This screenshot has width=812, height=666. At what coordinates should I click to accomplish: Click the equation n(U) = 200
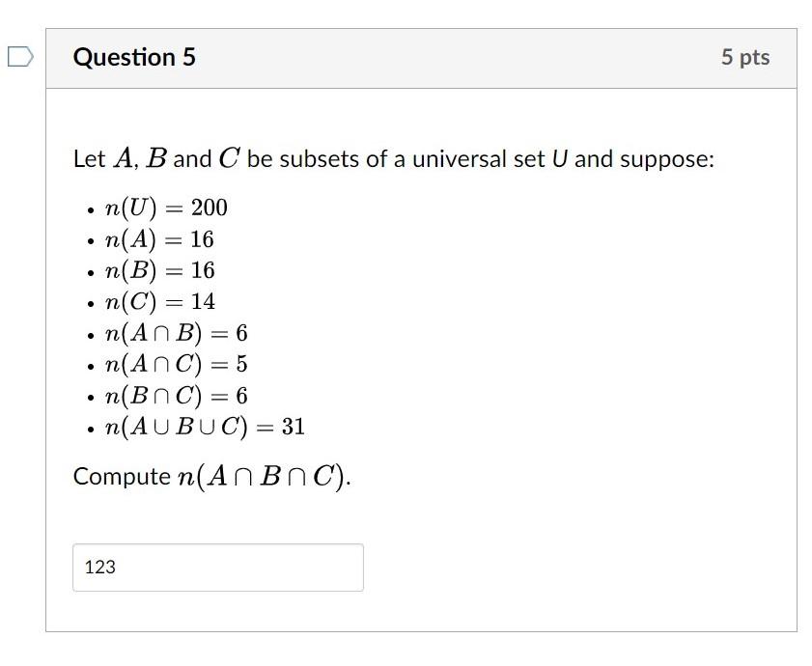click(164, 207)
